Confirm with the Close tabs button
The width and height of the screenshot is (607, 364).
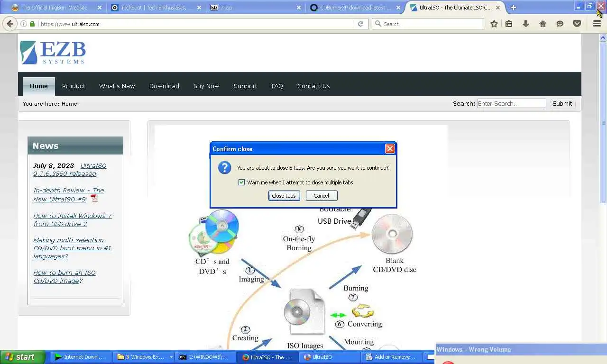click(284, 196)
